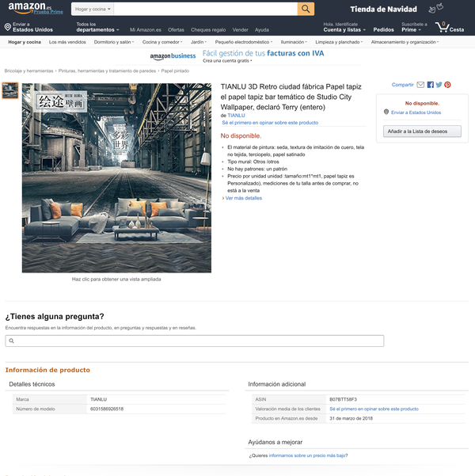Open the Hogar y cocina search category dropdown
Viewport: 475px width, 476px height.
click(x=93, y=9)
